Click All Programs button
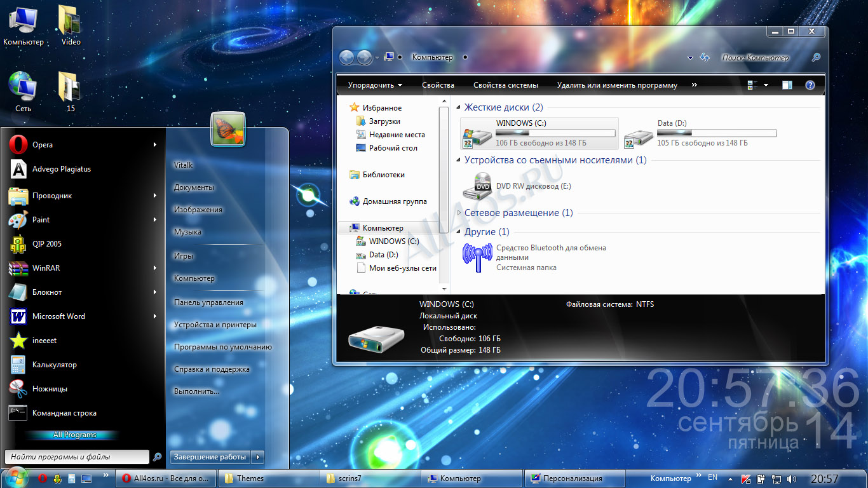The height and width of the screenshot is (488, 868). click(75, 435)
